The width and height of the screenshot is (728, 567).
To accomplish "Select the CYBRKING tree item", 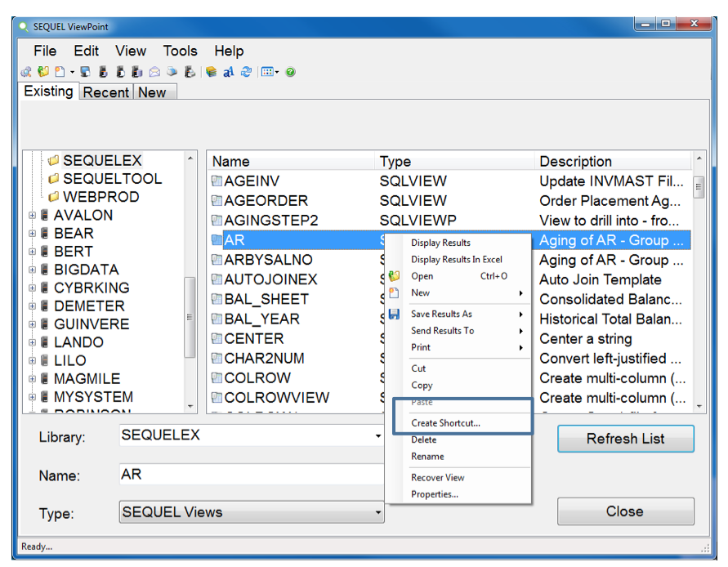I will [92, 288].
